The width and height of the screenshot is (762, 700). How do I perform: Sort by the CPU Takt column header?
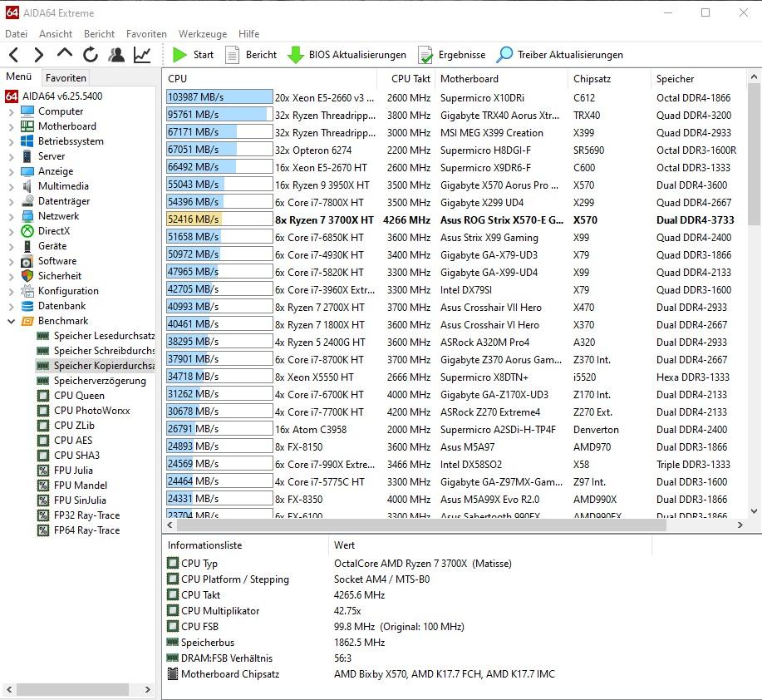coord(406,79)
